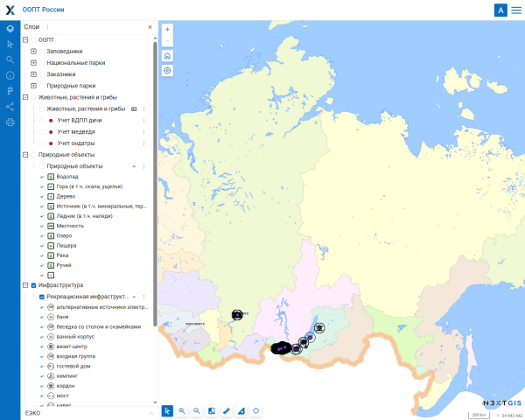The image size is (525, 420).
Task: Collapse the ООПТ layer group
Action: tap(25, 39)
